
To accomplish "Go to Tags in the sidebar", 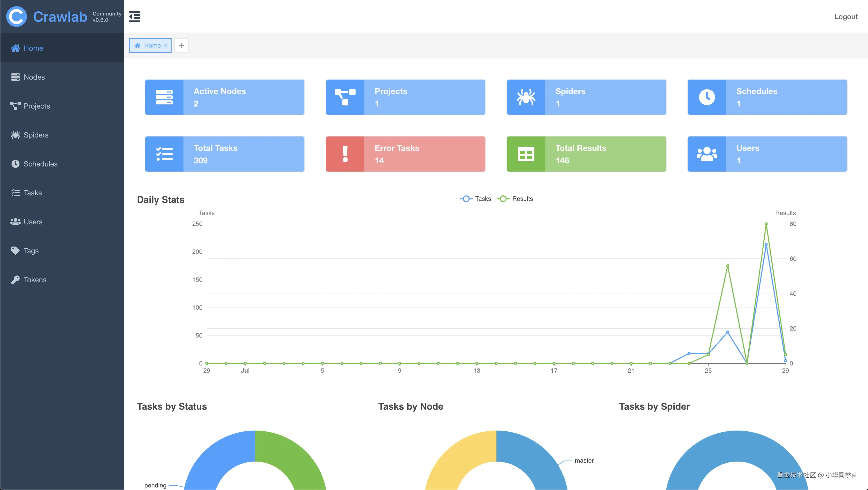I will click(x=31, y=251).
